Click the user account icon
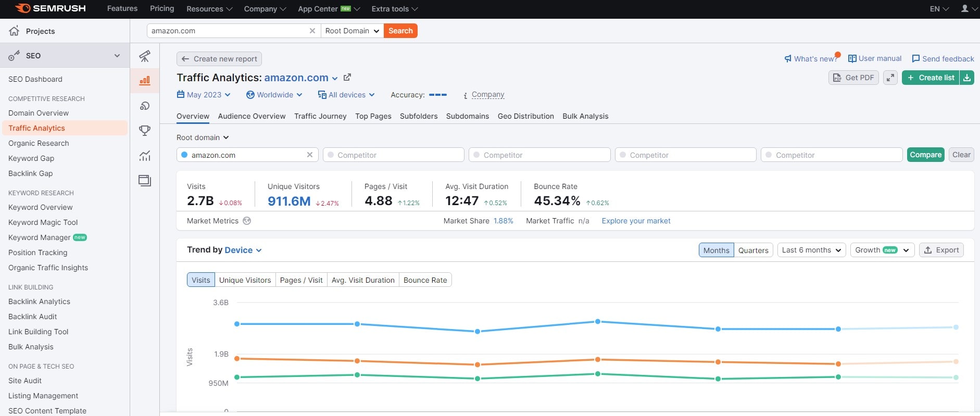This screenshot has height=416, width=980. (x=965, y=9)
